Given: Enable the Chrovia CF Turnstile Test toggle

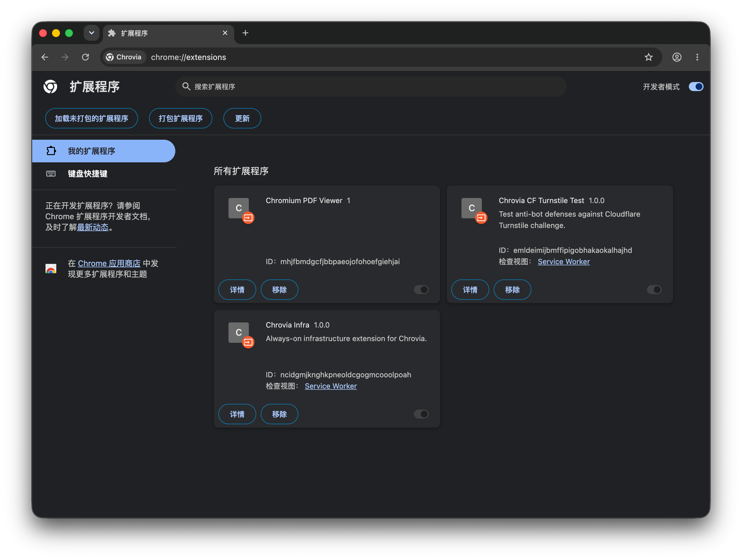Looking at the screenshot, I should 654,290.
